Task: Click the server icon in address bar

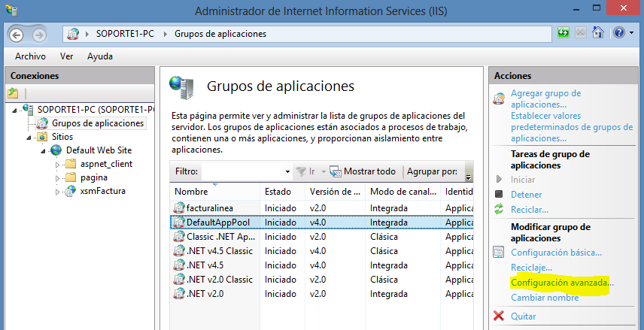Action: coord(73,34)
